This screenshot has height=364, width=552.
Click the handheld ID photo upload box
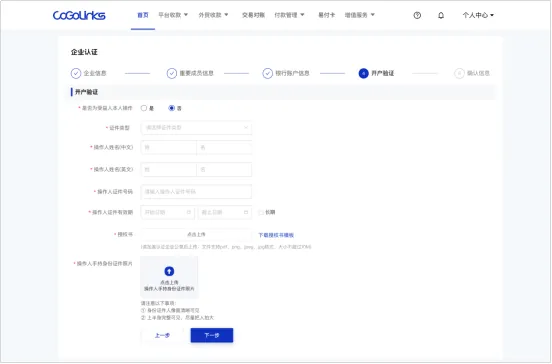point(169,277)
